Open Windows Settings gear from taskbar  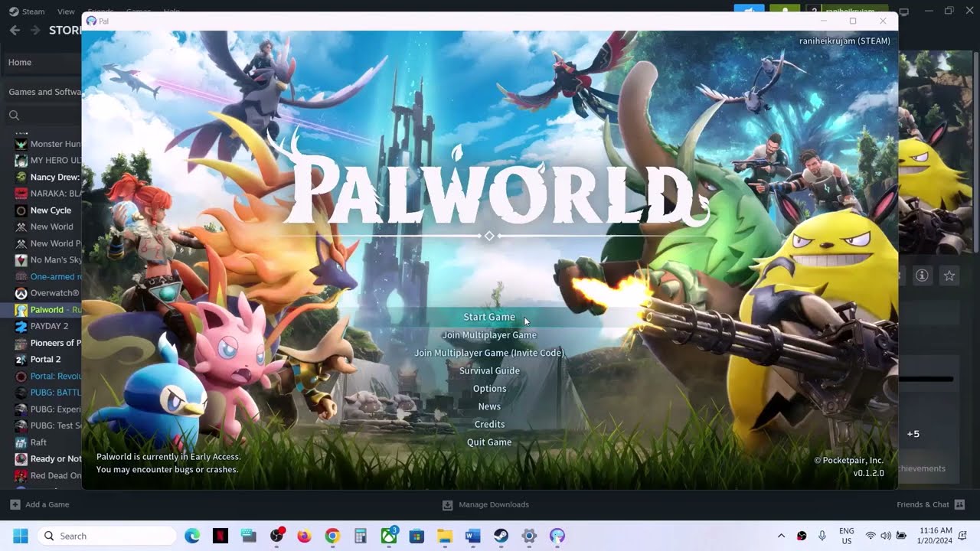coord(529,536)
